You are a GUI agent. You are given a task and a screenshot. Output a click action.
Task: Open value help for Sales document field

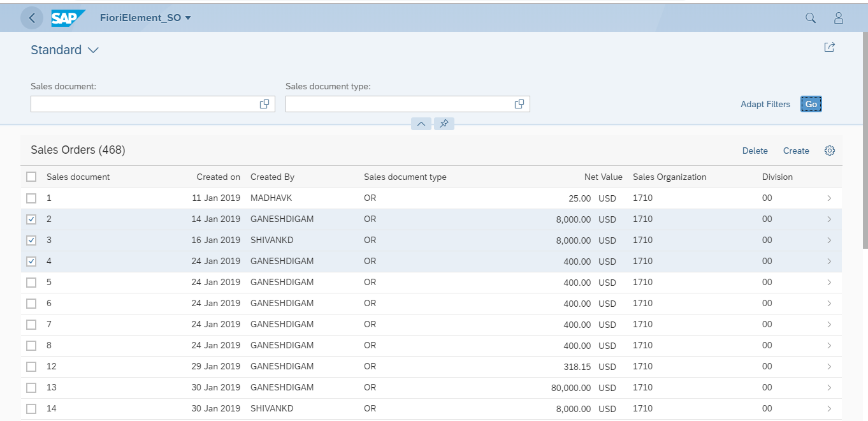click(x=264, y=104)
